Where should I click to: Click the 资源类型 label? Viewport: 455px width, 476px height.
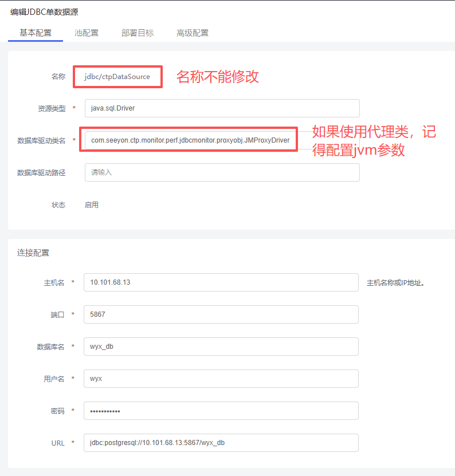tap(52, 108)
